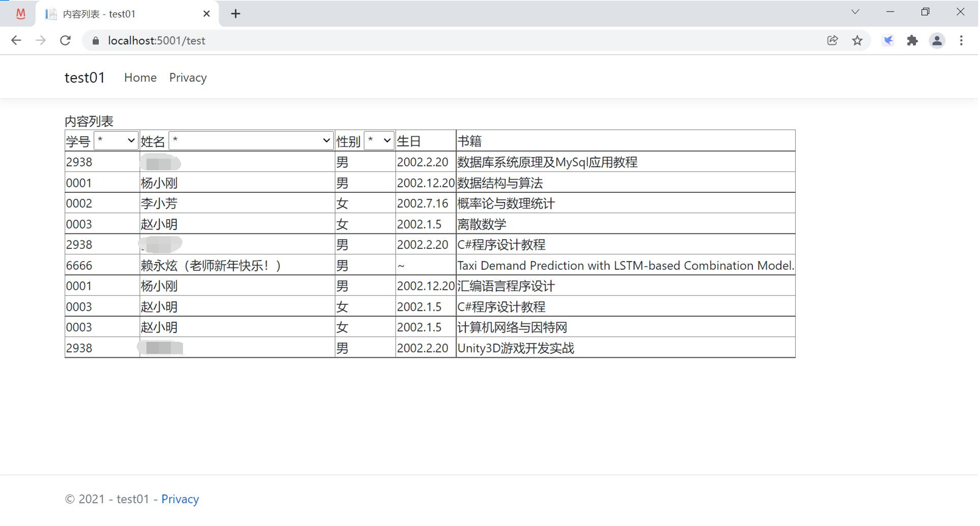980x526 pixels.
Task: Click the browser back arrow
Action: tap(16, 40)
